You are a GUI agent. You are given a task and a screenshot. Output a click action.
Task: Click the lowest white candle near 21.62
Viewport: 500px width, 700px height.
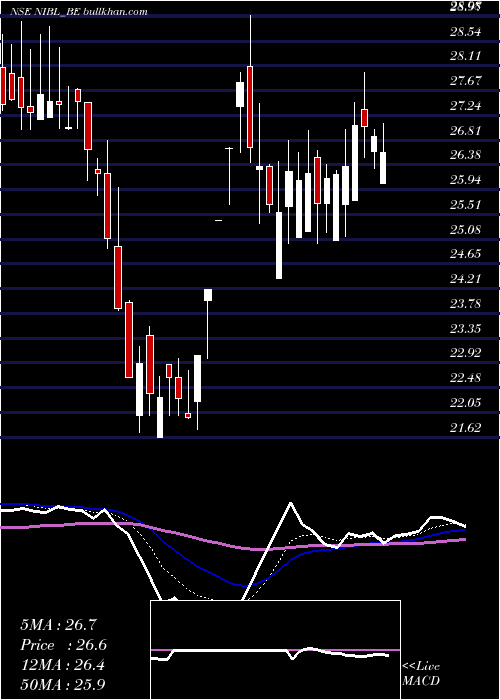click(x=160, y=417)
